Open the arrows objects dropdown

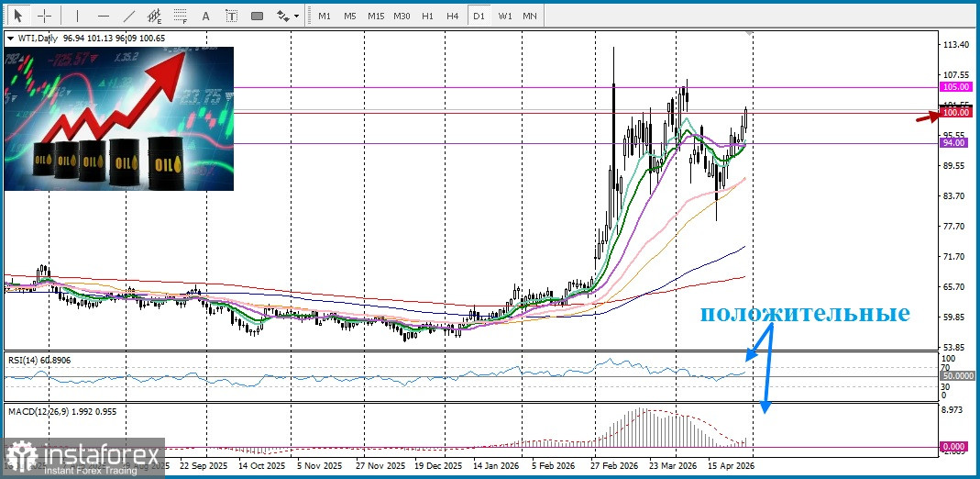click(286, 16)
